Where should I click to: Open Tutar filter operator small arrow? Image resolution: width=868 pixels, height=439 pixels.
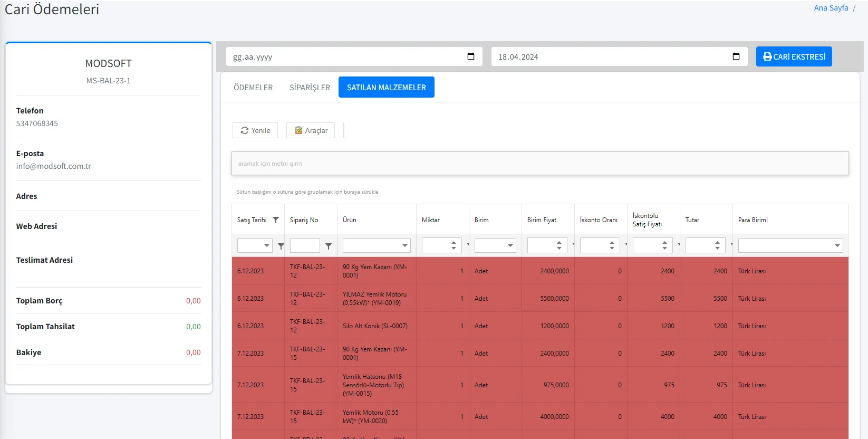point(731,245)
